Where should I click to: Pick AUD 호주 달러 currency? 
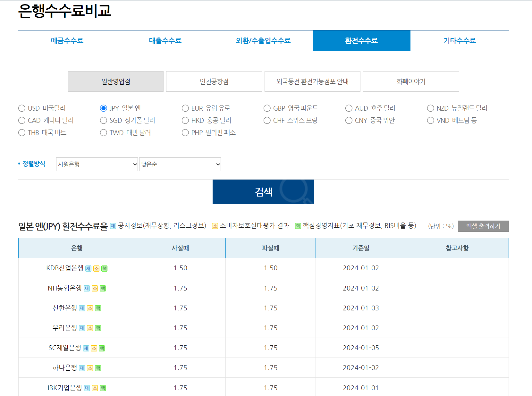click(349, 108)
